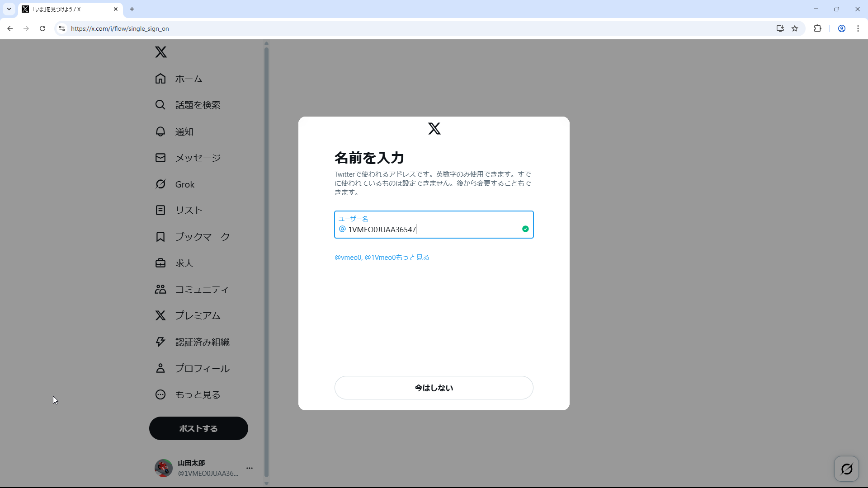Image resolution: width=868 pixels, height=488 pixels.
Task: Click the 今はしない button
Action: tap(434, 388)
